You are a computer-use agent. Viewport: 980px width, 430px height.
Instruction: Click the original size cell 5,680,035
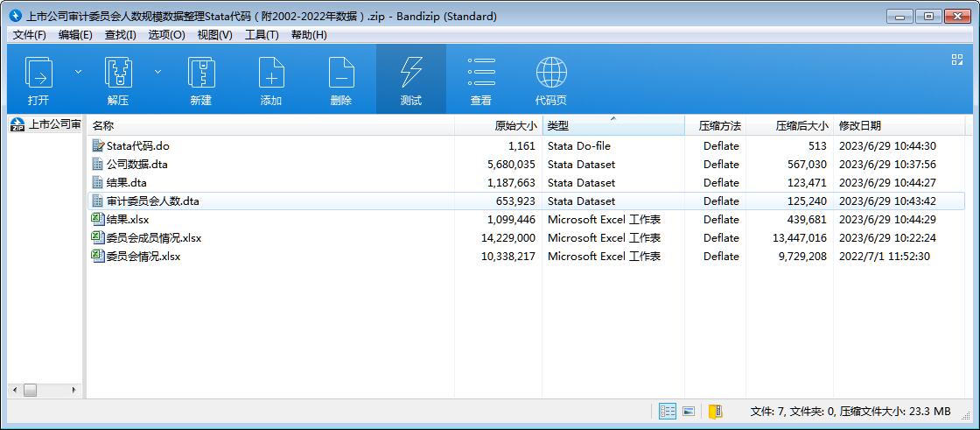[511, 165]
